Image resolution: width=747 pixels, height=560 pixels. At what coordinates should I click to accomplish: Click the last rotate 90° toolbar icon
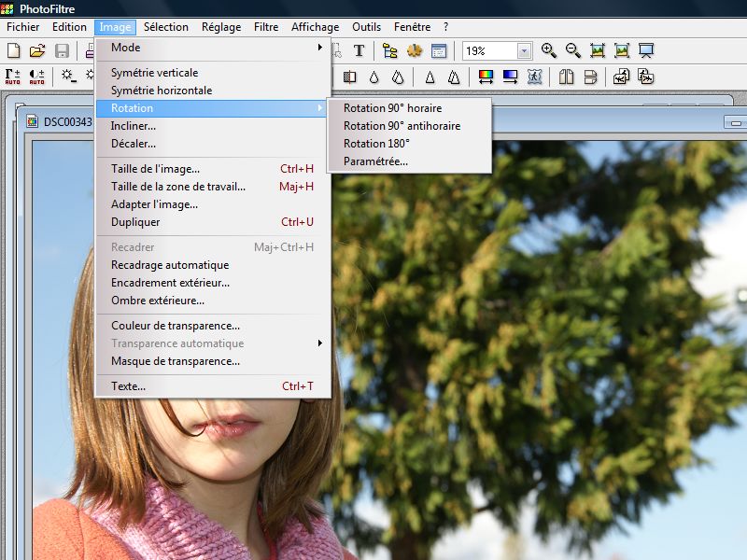click(x=645, y=77)
